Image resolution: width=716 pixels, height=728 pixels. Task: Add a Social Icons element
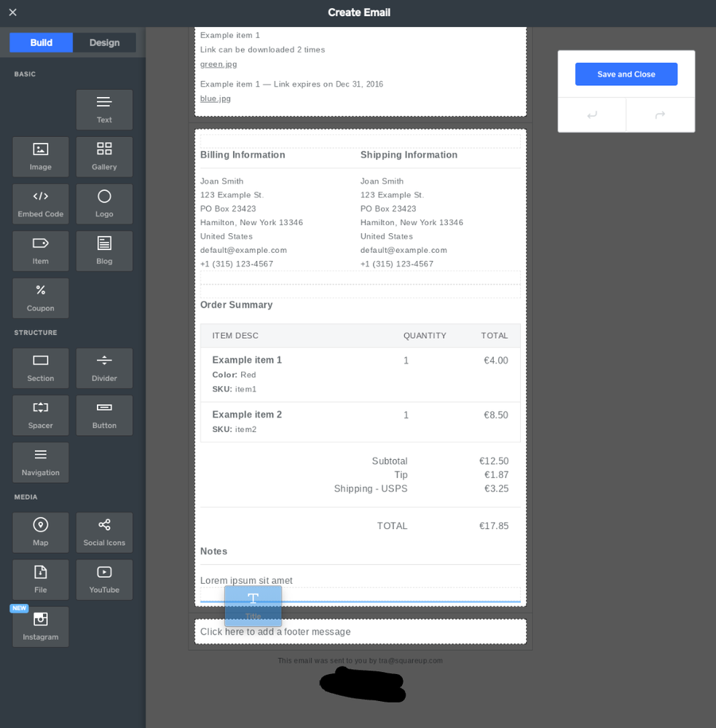104,533
